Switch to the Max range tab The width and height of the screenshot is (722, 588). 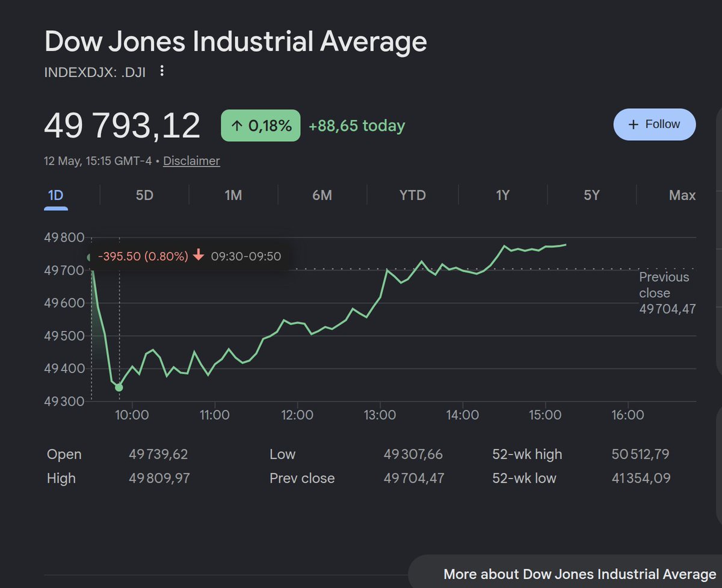tap(682, 195)
